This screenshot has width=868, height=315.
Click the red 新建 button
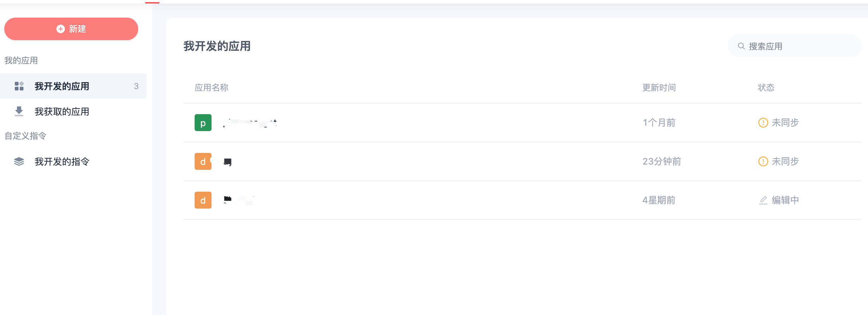[71, 29]
